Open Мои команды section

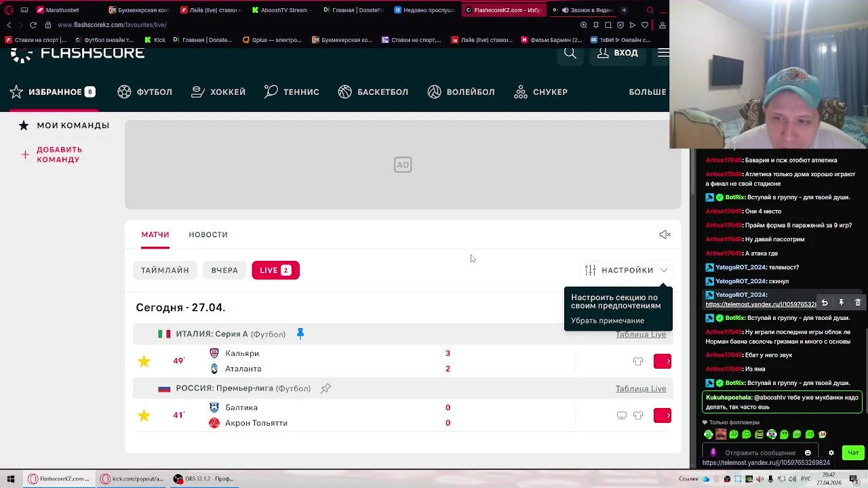point(64,125)
